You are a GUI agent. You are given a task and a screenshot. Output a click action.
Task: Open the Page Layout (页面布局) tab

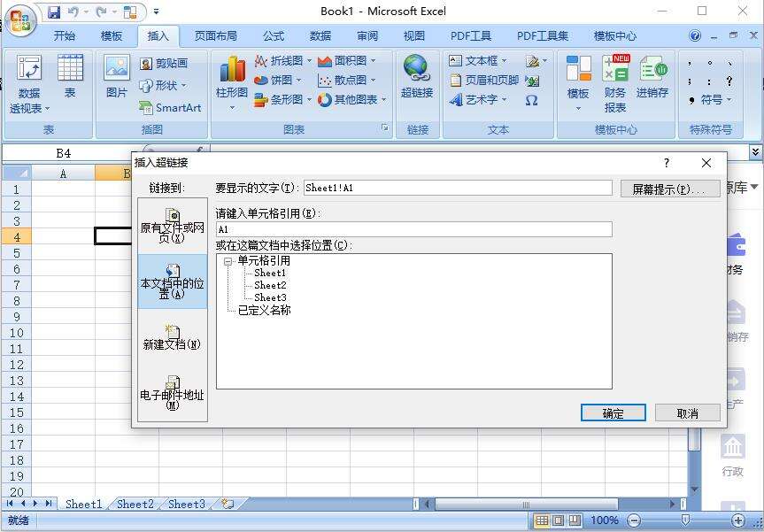point(215,36)
